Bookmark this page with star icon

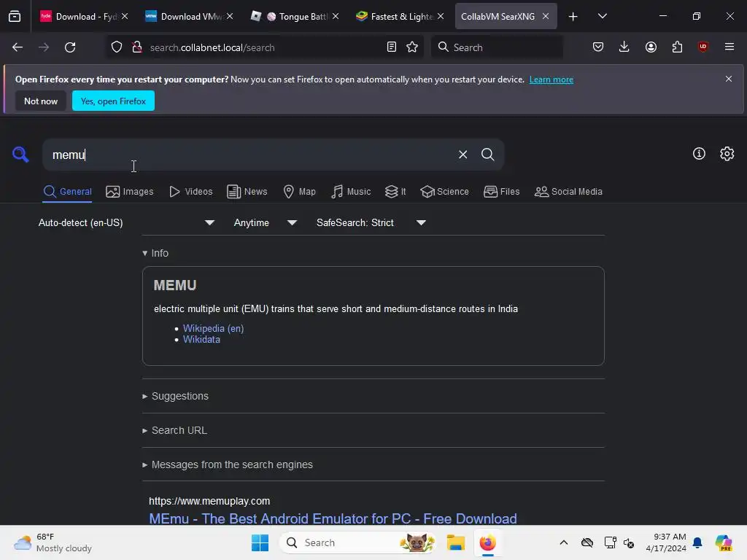(412, 47)
